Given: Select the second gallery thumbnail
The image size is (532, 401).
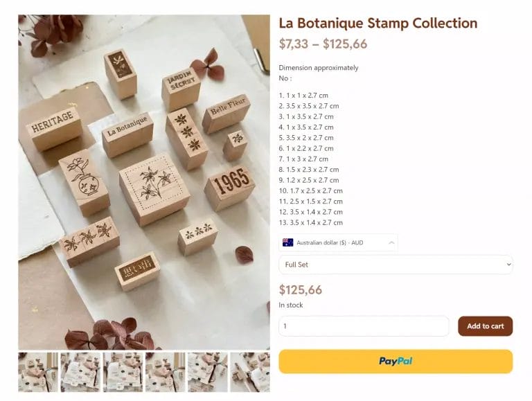Looking at the screenshot, I should [x=80, y=373].
